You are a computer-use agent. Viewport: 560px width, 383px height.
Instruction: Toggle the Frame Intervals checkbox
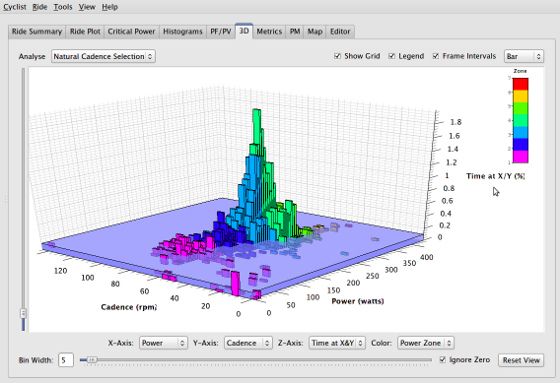point(436,56)
